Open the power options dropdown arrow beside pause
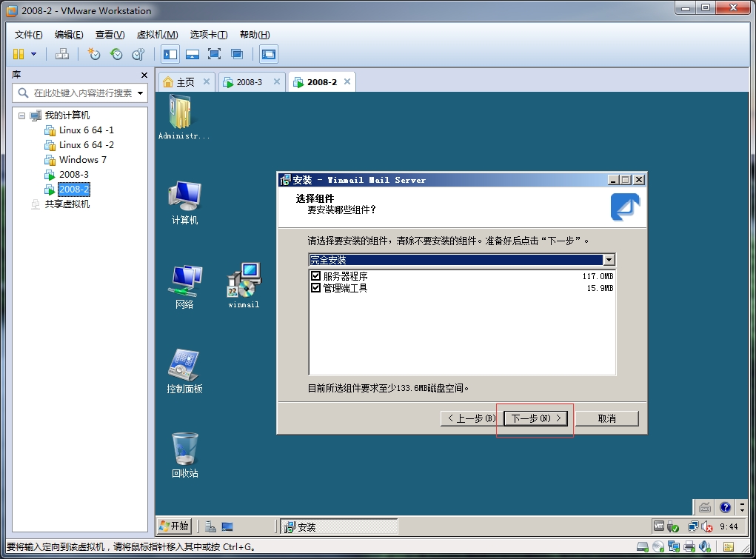756x559 pixels. [34, 54]
